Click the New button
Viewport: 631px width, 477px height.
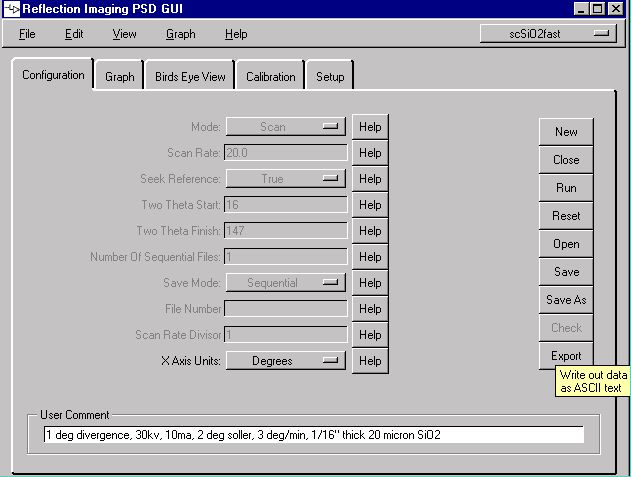pyautogui.click(x=566, y=132)
